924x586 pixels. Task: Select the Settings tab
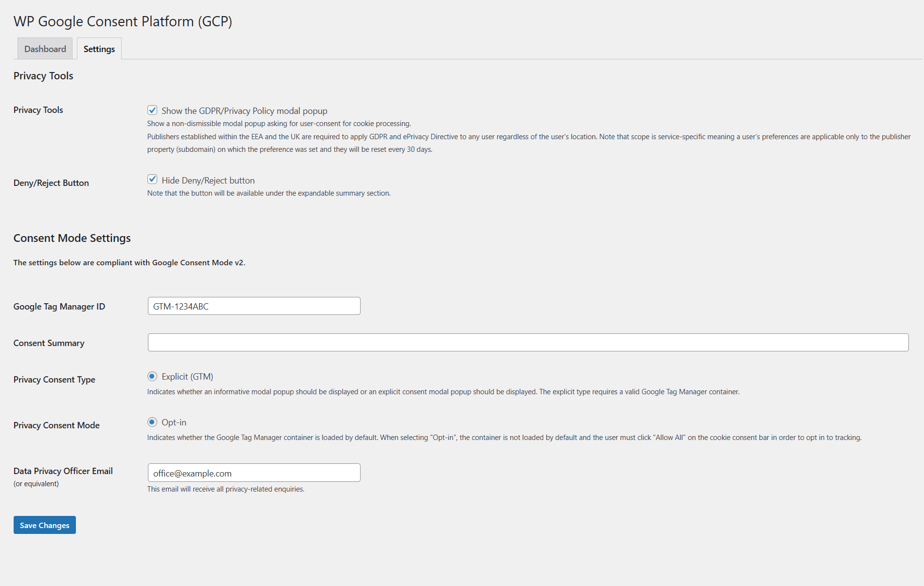point(99,49)
